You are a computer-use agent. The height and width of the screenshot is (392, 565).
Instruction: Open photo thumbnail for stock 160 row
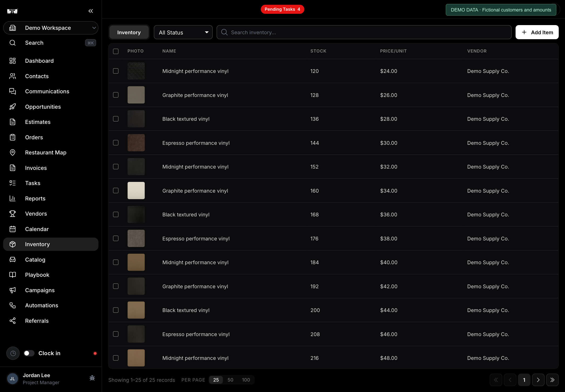[136, 191]
